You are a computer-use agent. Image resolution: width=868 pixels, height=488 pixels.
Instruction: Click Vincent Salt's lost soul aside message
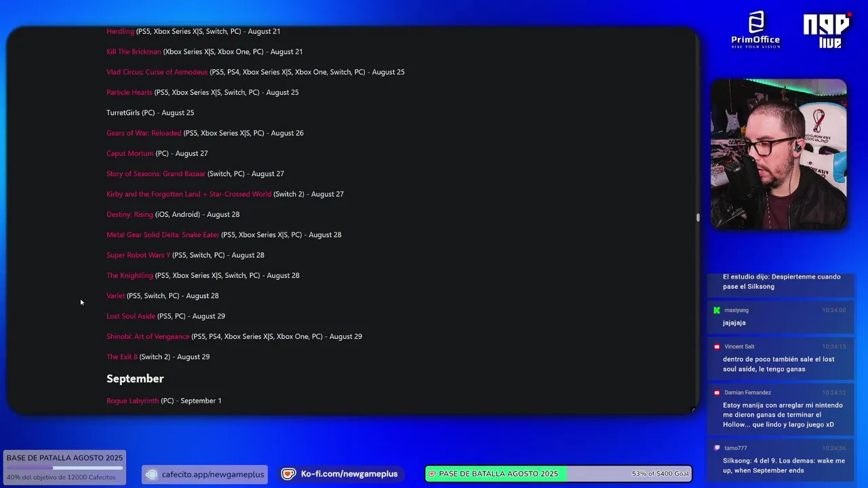click(x=778, y=364)
